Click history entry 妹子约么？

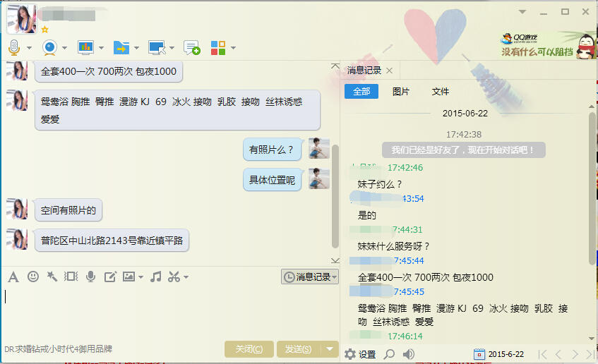tap(379, 185)
